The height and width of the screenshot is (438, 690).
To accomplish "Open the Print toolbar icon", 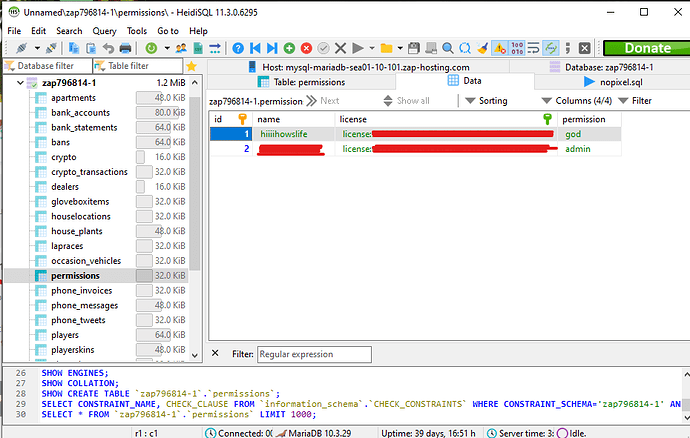I will [x=125, y=48].
